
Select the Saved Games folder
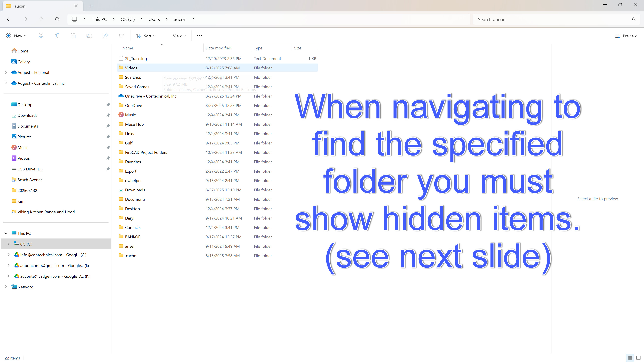click(217, 87)
